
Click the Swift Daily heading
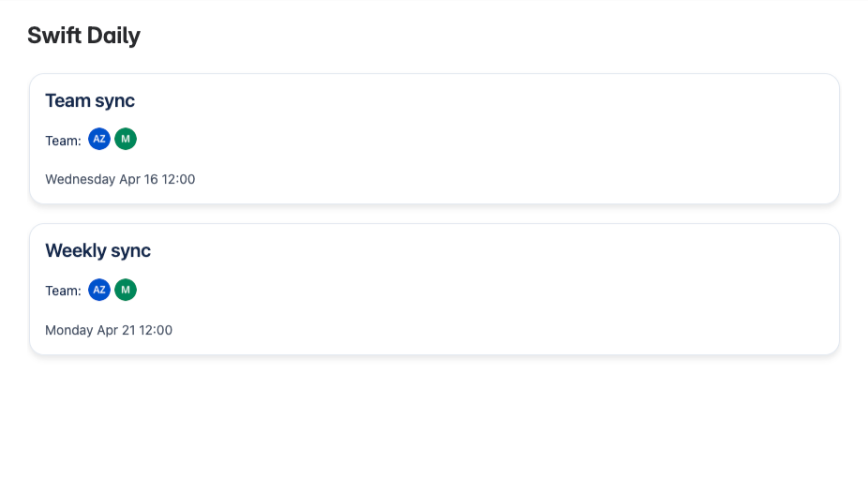83,36
